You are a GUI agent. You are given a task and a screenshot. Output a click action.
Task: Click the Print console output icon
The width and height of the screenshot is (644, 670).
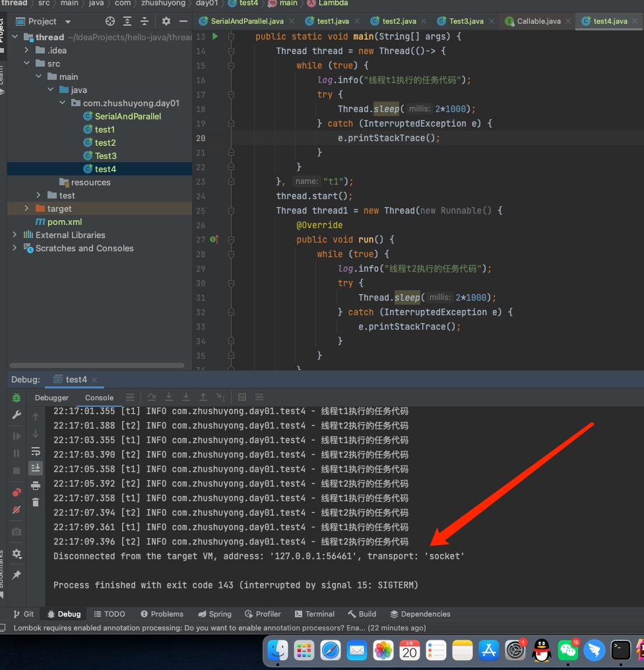(x=36, y=486)
